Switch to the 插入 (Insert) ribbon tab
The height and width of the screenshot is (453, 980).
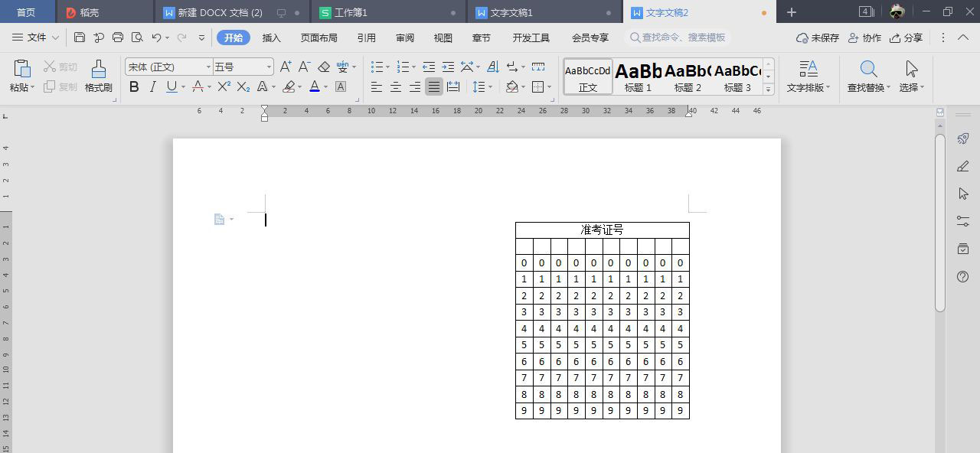tap(272, 37)
